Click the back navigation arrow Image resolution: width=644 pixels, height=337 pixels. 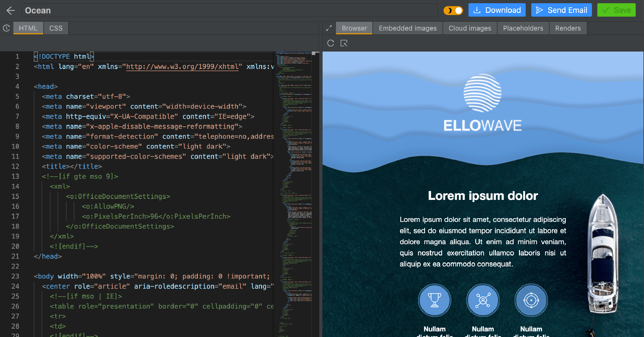click(11, 11)
